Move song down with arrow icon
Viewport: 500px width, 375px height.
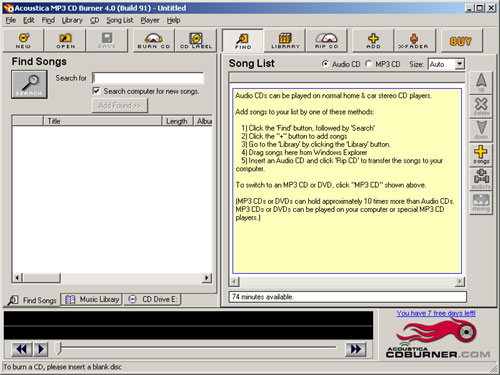coord(481,130)
